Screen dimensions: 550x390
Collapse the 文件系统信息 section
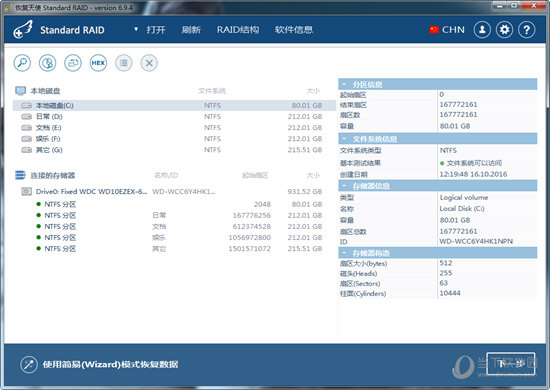[x=344, y=139]
